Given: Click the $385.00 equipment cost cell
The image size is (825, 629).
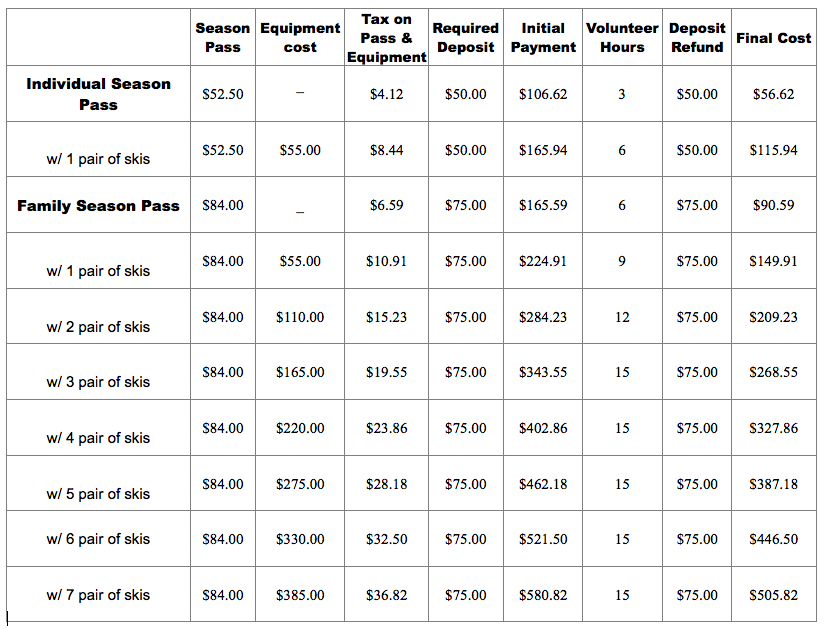Looking at the screenshot, I should click(x=300, y=595).
